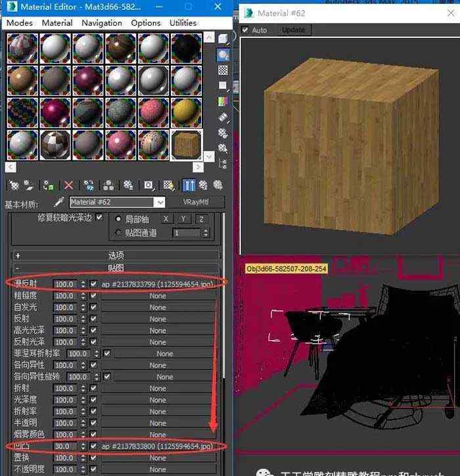Toggle the Backlight icon in side toolbar
The height and width of the screenshot is (476, 460).
click(223, 55)
